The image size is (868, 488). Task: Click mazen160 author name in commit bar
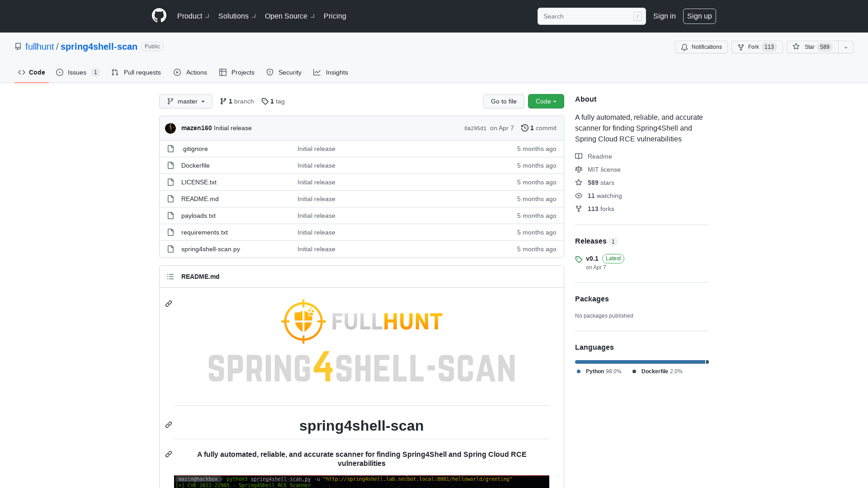click(x=197, y=128)
